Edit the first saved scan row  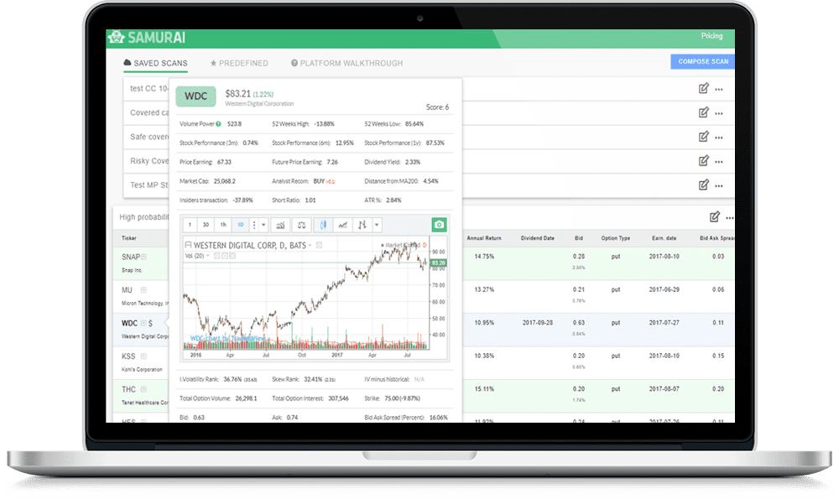(703, 88)
